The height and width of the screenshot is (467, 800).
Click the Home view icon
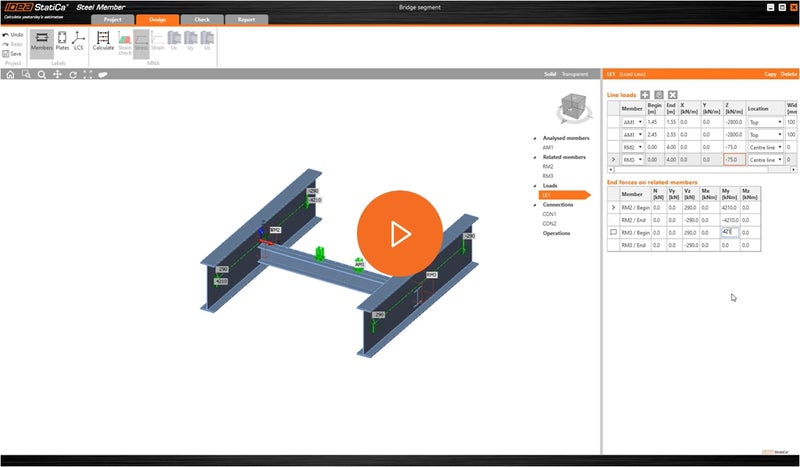click(10, 75)
